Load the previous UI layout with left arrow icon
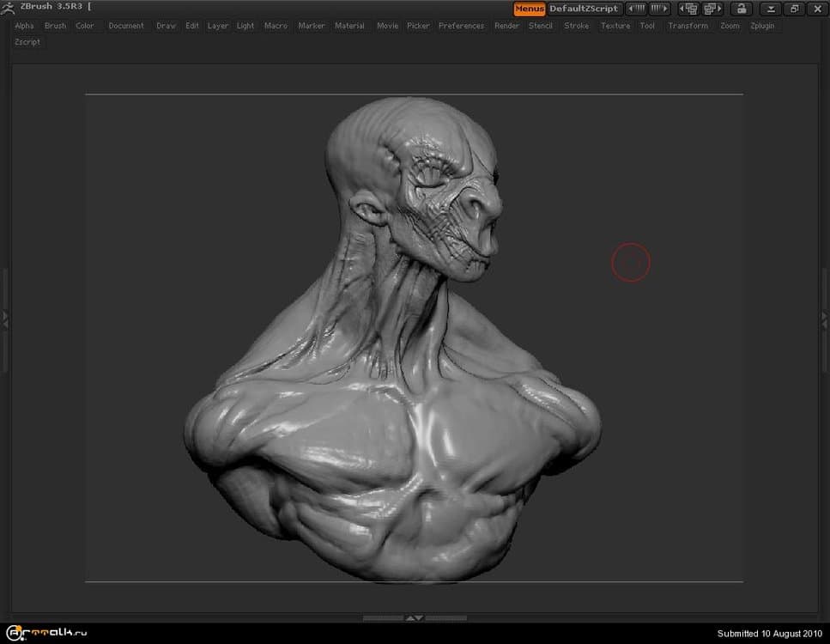The height and width of the screenshot is (644, 830). click(637, 9)
